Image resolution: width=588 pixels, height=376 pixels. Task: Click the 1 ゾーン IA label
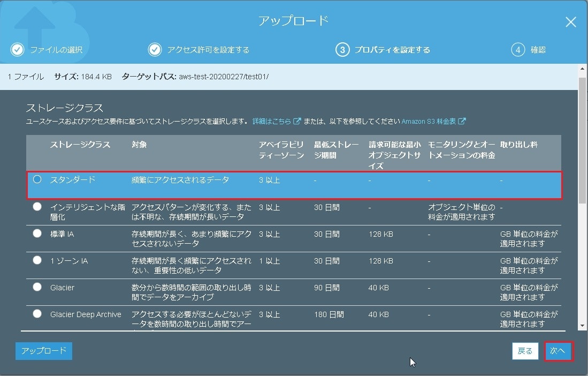[69, 261]
